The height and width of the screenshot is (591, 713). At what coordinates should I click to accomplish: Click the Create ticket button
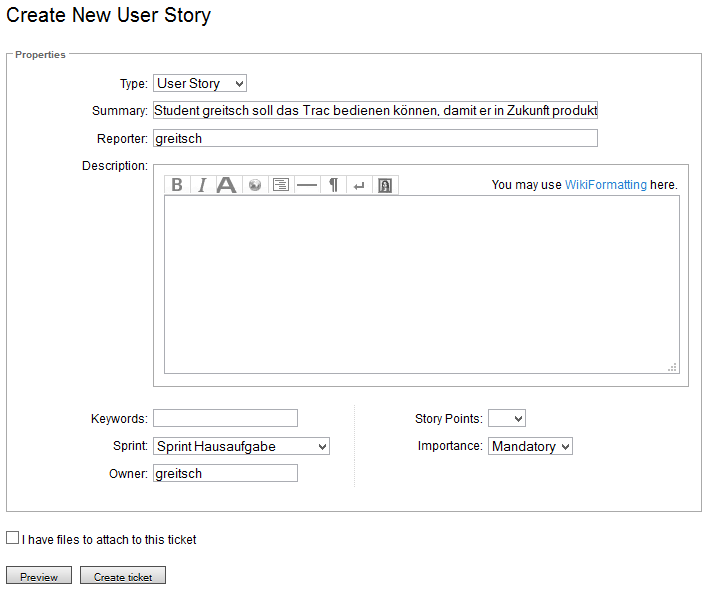(123, 576)
